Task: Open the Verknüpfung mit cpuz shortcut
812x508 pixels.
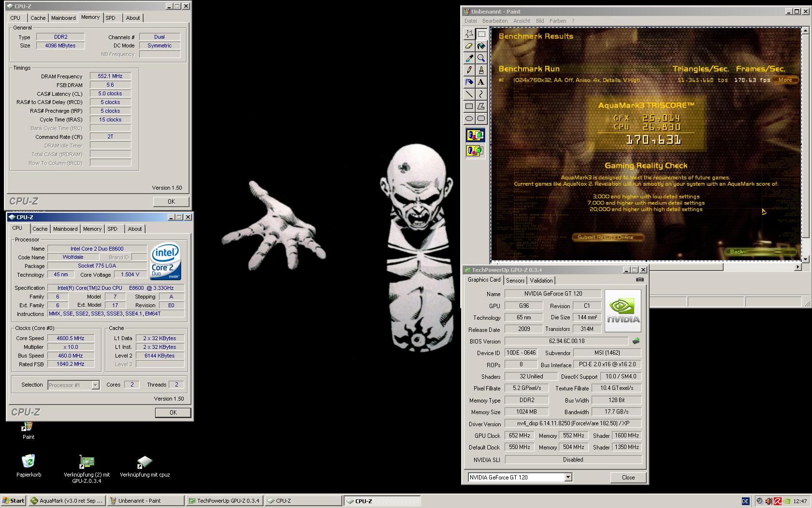Action: point(145,466)
